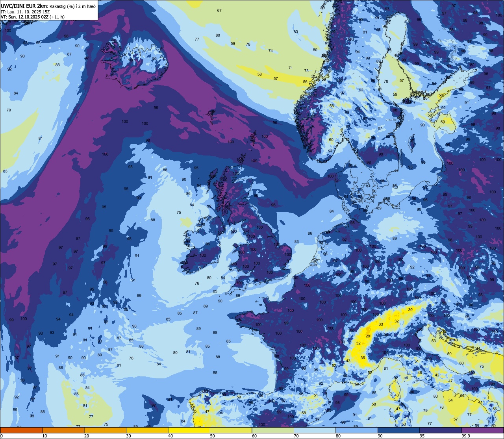The height and width of the screenshot is (439, 504).
Task: Click the 'UWC/DINI EUR 2km' title text
Action: click(24, 6)
